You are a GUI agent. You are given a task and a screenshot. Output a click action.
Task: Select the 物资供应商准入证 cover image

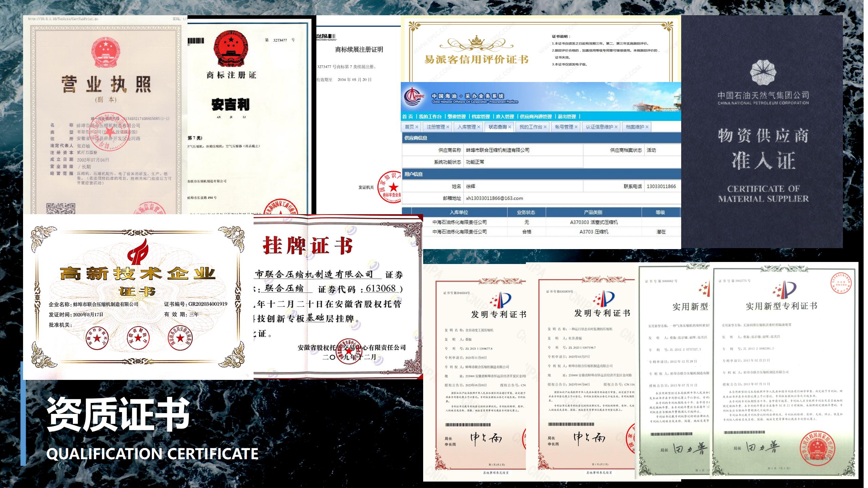(762, 132)
